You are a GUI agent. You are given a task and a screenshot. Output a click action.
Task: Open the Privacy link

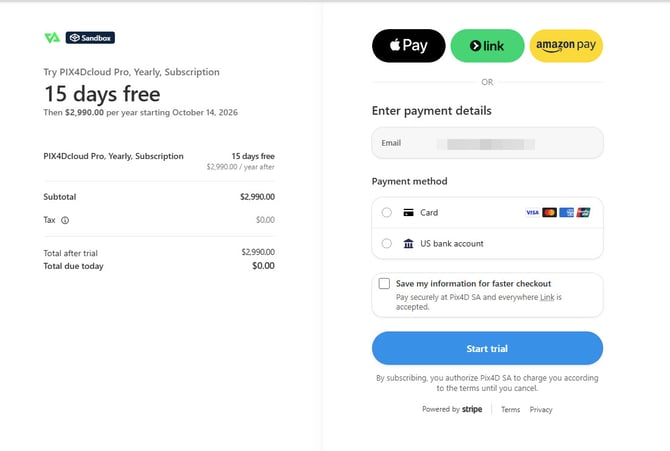tap(541, 410)
